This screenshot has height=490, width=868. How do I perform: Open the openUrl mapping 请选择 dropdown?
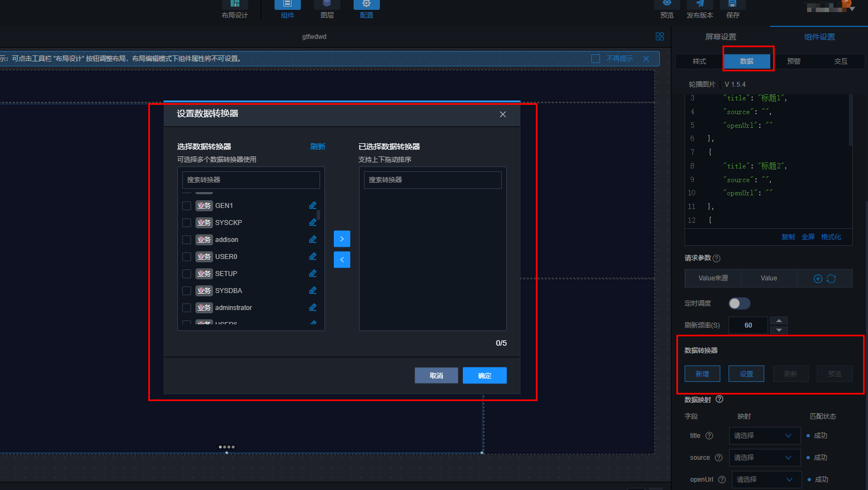pos(766,480)
